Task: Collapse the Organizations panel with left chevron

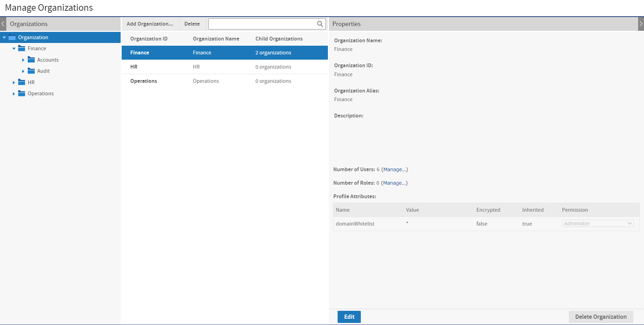Action: [x=3, y=24]
